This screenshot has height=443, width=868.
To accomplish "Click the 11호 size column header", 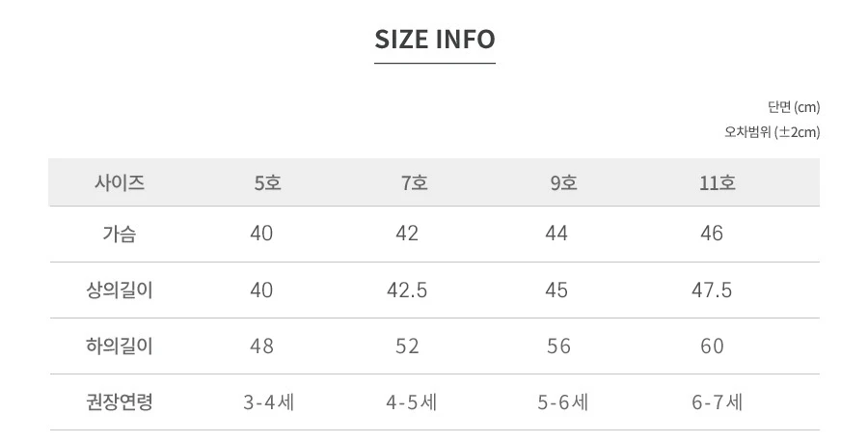I will [718, 182].
